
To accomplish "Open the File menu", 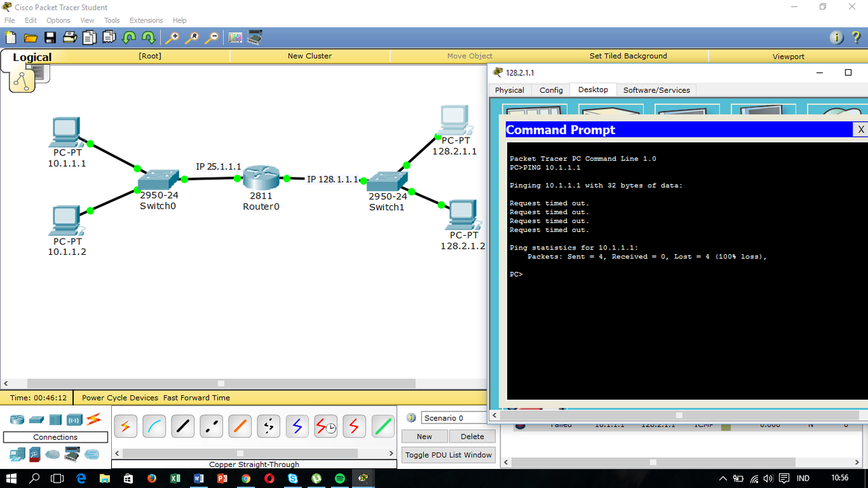I will pyautogui.click(x=9, y=20).
